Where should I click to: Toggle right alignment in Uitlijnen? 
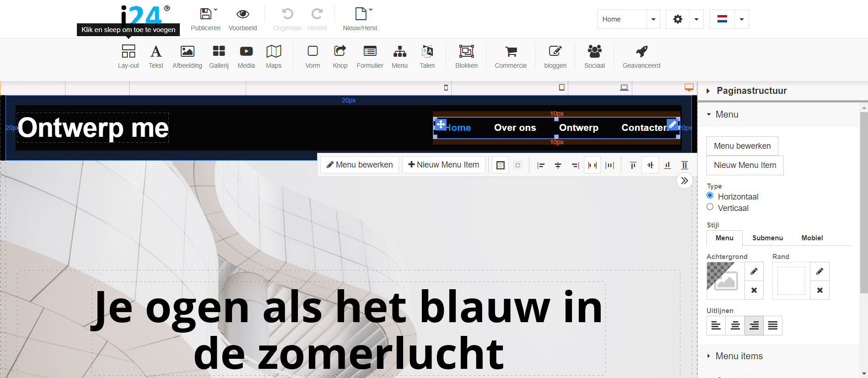tap(754, 326)
